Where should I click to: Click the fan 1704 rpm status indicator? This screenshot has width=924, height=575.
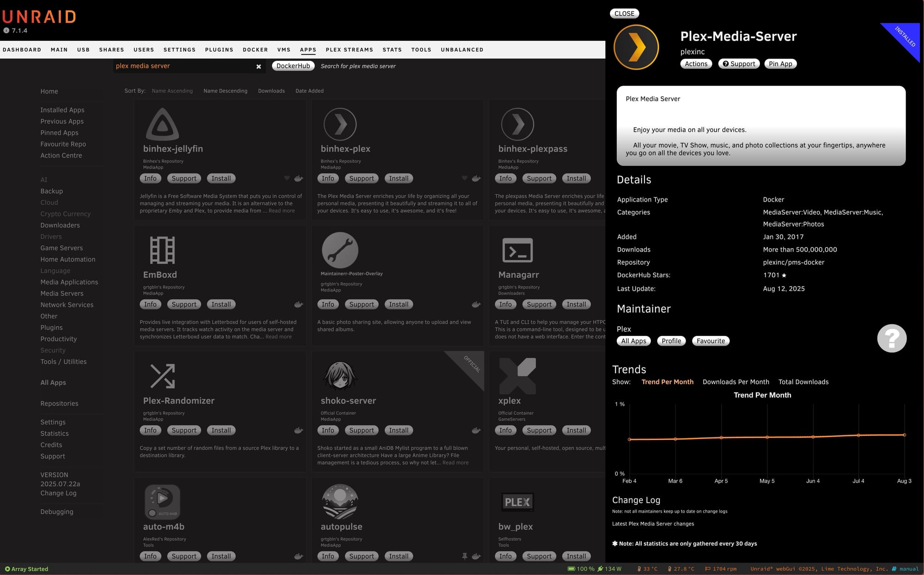(x=721, y=569)
